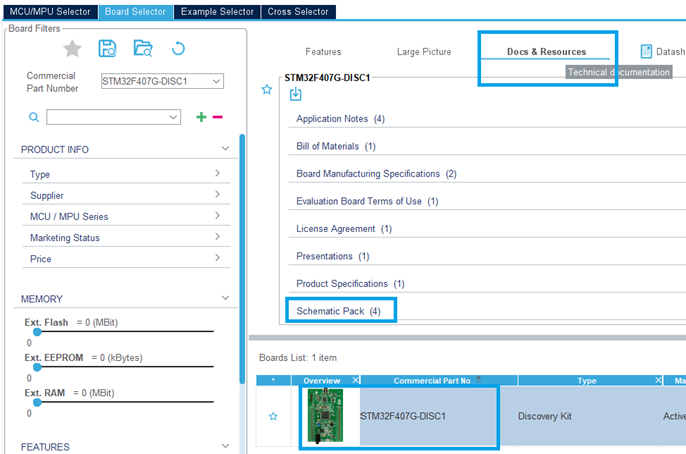Close the Overview column
The width and height of the screenshot is (686, 454).
[356, 380]
